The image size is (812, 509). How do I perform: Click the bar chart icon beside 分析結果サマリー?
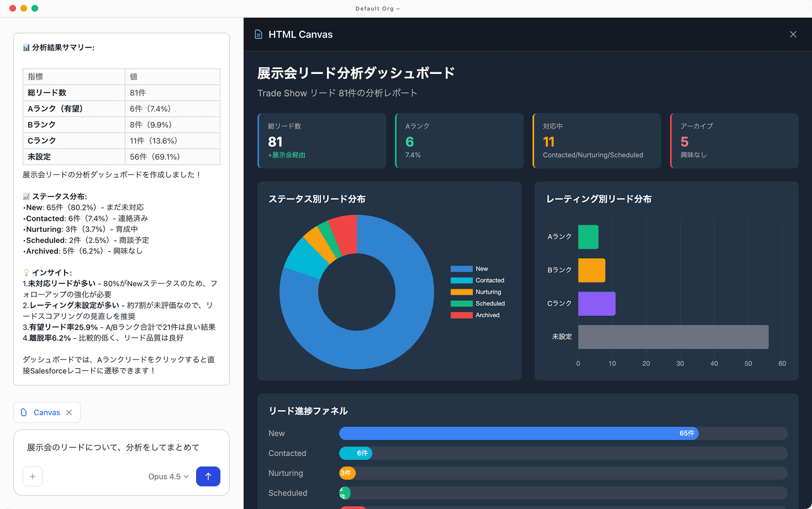point(26,47)
